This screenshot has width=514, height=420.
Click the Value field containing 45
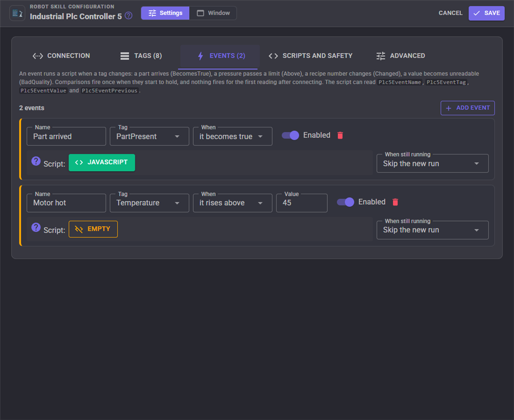coord(302,203)
